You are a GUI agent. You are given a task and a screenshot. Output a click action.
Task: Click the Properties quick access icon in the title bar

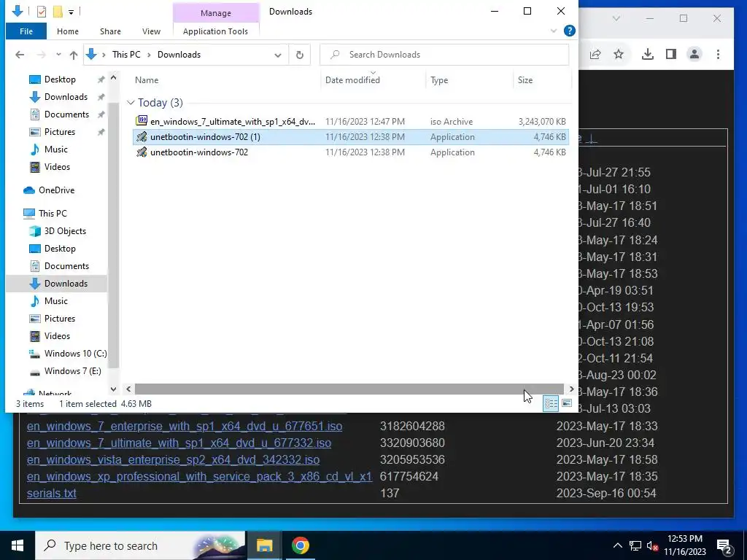click(x=42, y=11)
